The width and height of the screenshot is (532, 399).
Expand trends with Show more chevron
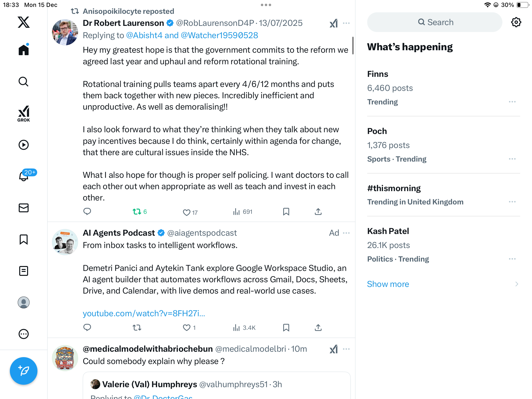pos(516,284)
